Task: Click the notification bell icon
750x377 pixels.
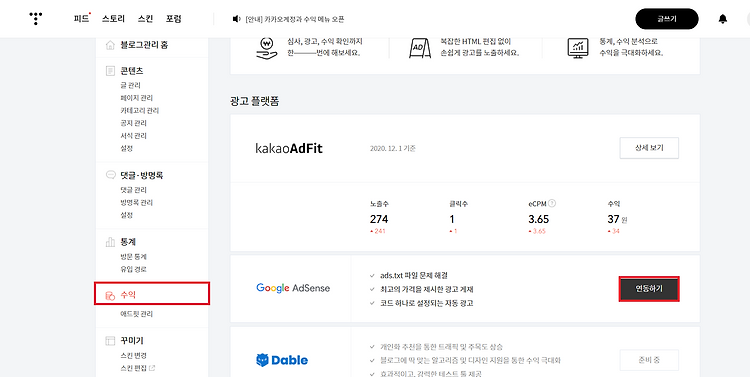Action: pos(723,19)
